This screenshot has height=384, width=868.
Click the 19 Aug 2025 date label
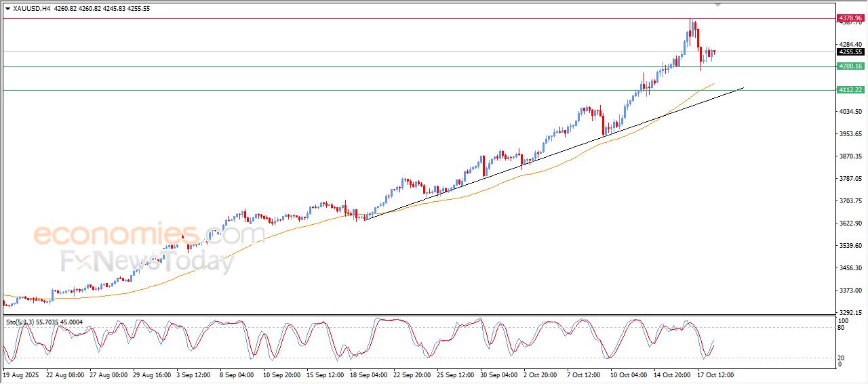(x=21, y=375)
